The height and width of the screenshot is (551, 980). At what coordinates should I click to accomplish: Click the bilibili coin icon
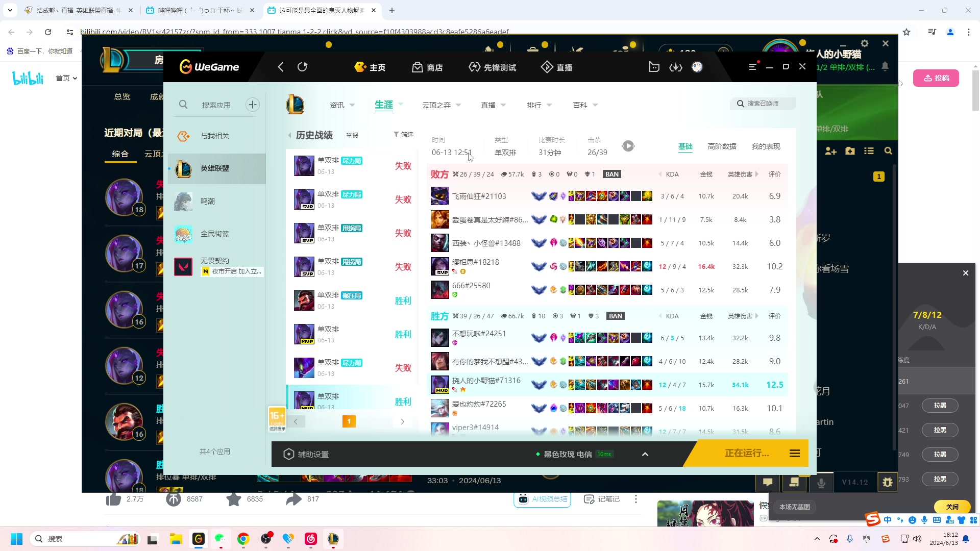[174, 499]
